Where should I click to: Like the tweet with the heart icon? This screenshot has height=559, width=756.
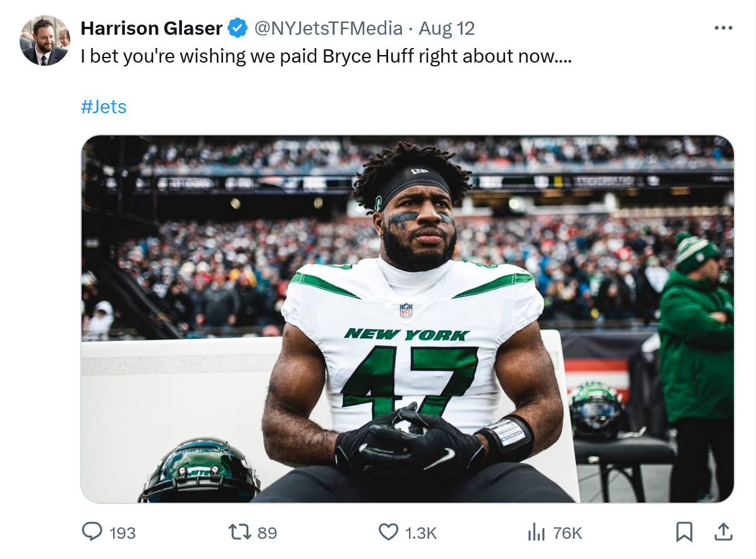(x=388, y=532)
